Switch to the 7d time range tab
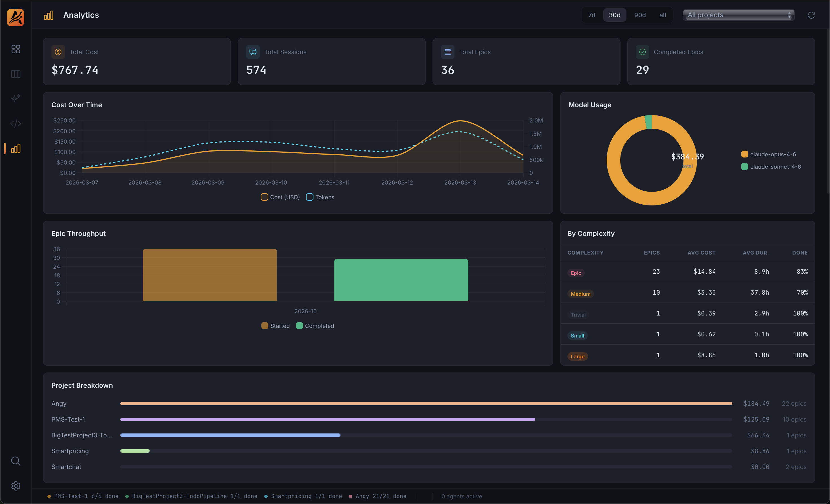This screenshot has width=830, height=504. pos(591,15)
